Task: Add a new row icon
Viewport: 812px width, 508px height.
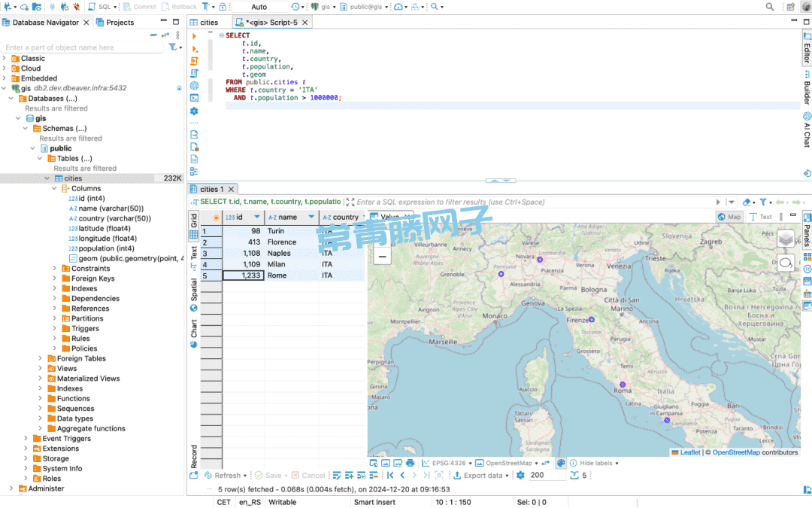Action: [349, 476]
